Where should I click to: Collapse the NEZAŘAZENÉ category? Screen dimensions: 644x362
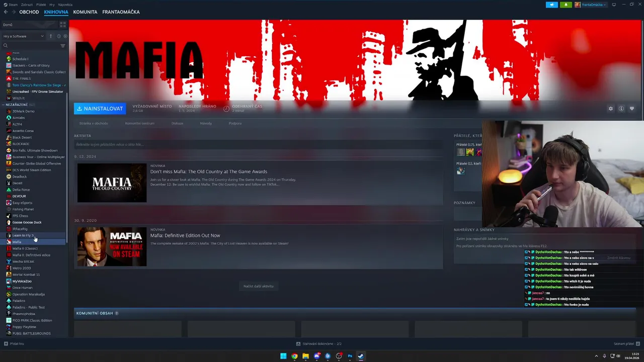click(x=4, y=105)
